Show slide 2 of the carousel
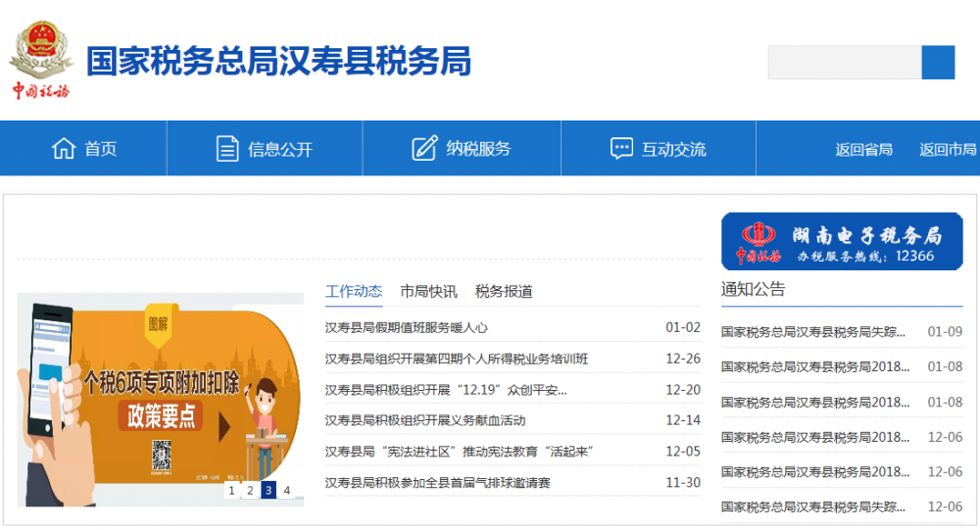 click(250, 490)
